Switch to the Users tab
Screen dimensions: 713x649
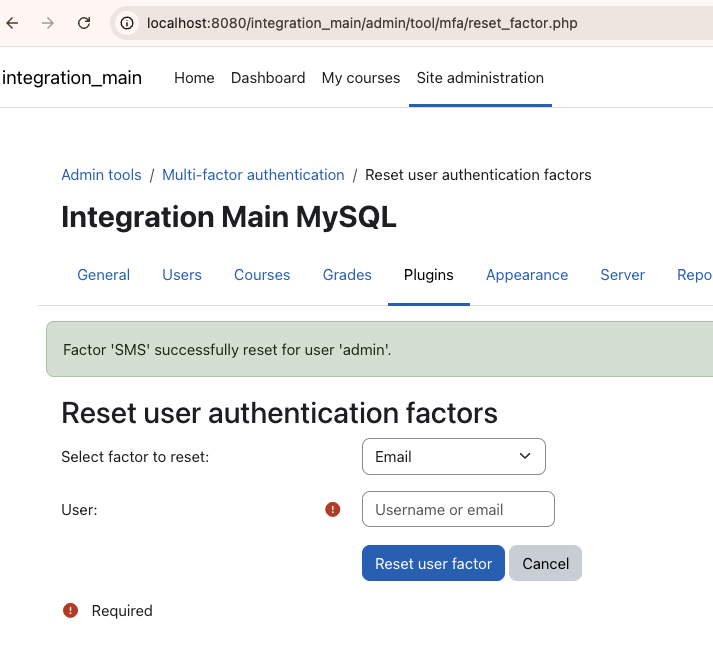[182, 275]
